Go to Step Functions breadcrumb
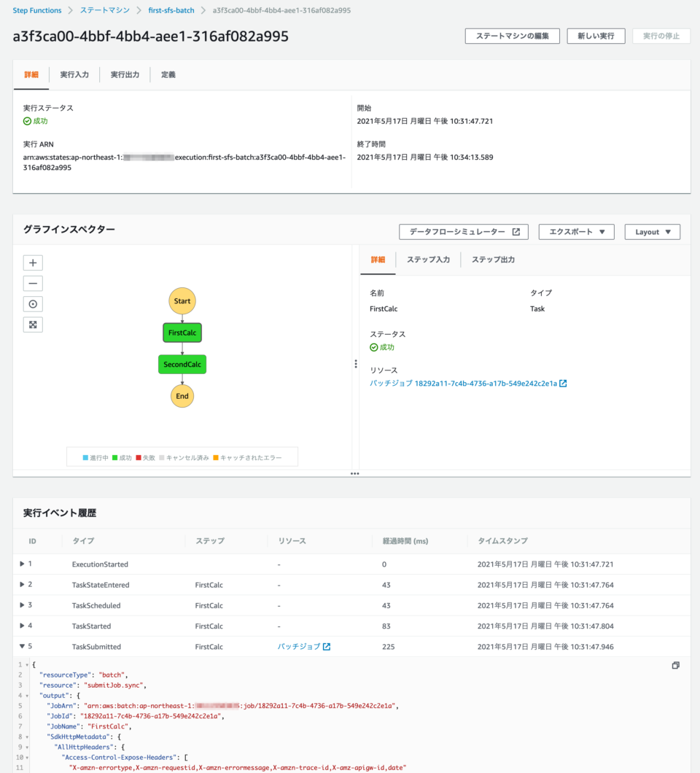700x773 pixels. tap(37, 10)
